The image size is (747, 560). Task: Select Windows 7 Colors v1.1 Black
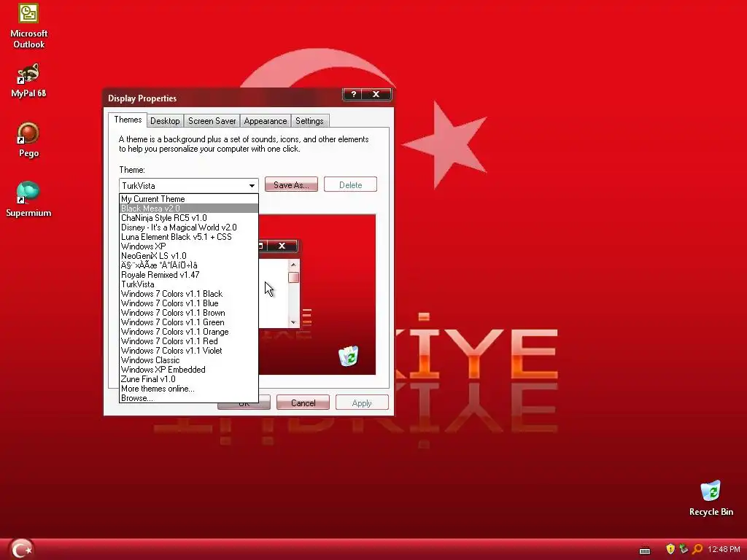click(x=189, y=294)
